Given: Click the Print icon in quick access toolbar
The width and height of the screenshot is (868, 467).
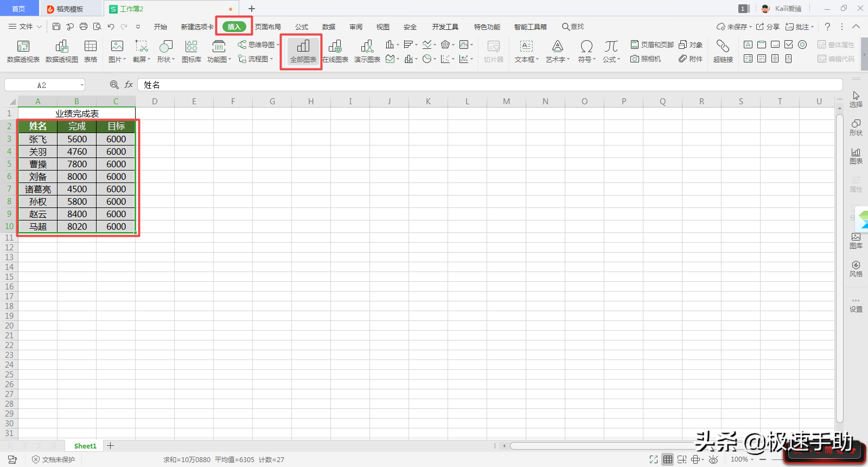Looking at the screenshot, I should tap(84, 27).
